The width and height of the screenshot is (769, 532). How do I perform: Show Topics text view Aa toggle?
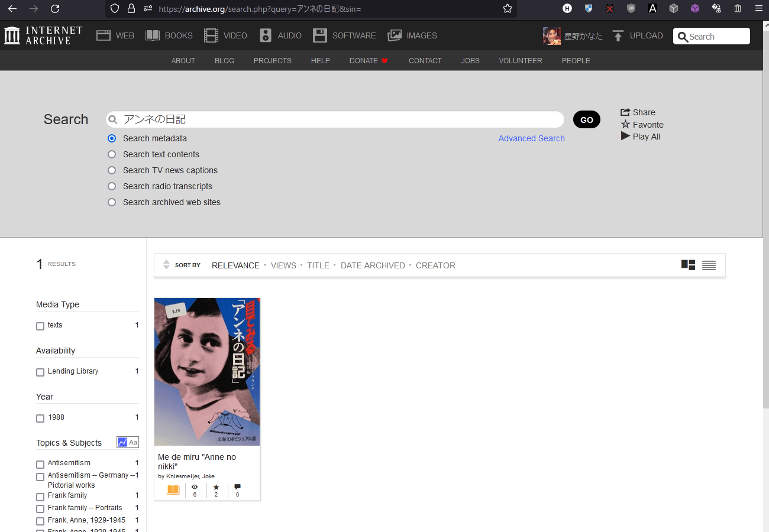[133, 442]
